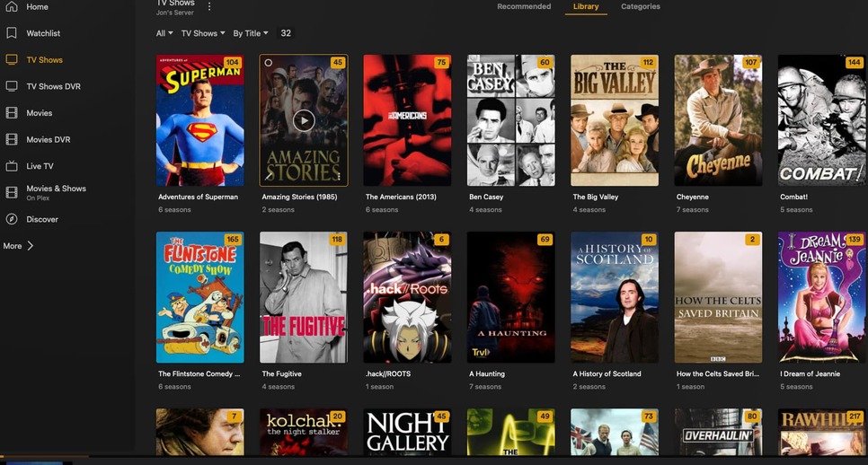Open The Flintstone Comedy Show poster

tap(199, 297)
